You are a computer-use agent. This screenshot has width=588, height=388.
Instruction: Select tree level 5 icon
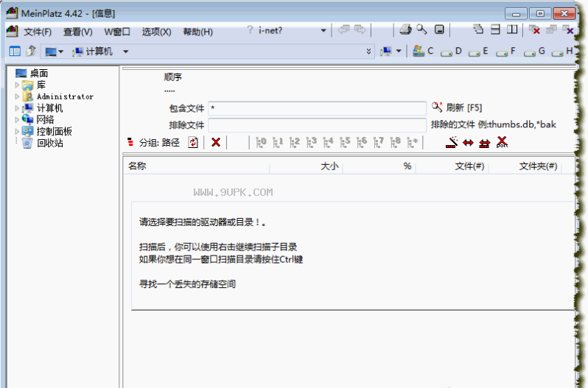pyautogui.click(x=346, y=142)
